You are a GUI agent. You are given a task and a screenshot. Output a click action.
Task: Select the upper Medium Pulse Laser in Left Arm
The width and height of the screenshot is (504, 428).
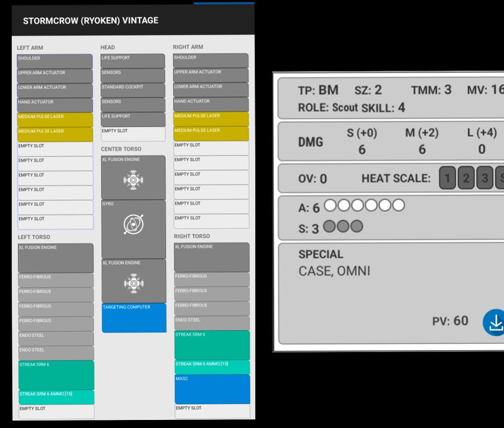tap(55, 119)
